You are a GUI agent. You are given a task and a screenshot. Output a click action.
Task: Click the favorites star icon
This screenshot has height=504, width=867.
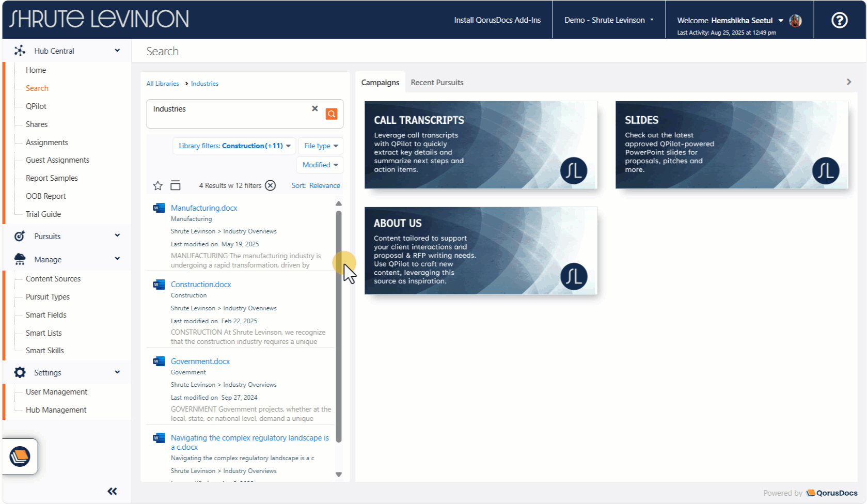click(158, 185)
